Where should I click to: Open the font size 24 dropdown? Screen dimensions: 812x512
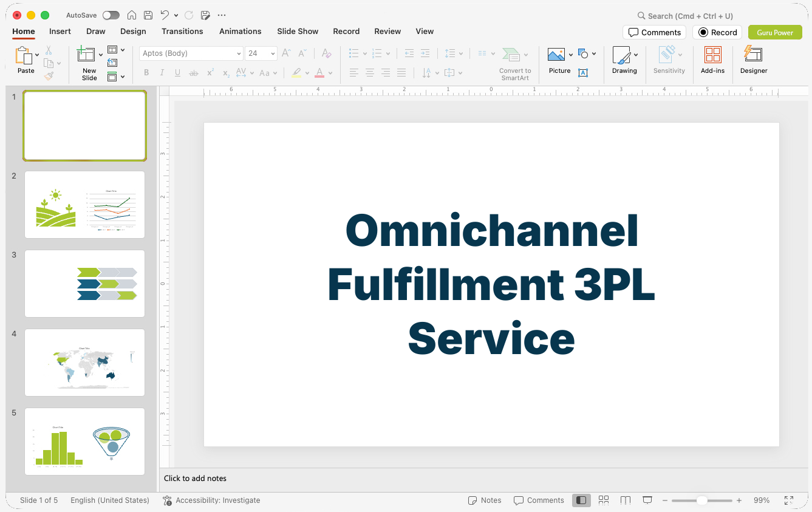(x=273, y=53)
